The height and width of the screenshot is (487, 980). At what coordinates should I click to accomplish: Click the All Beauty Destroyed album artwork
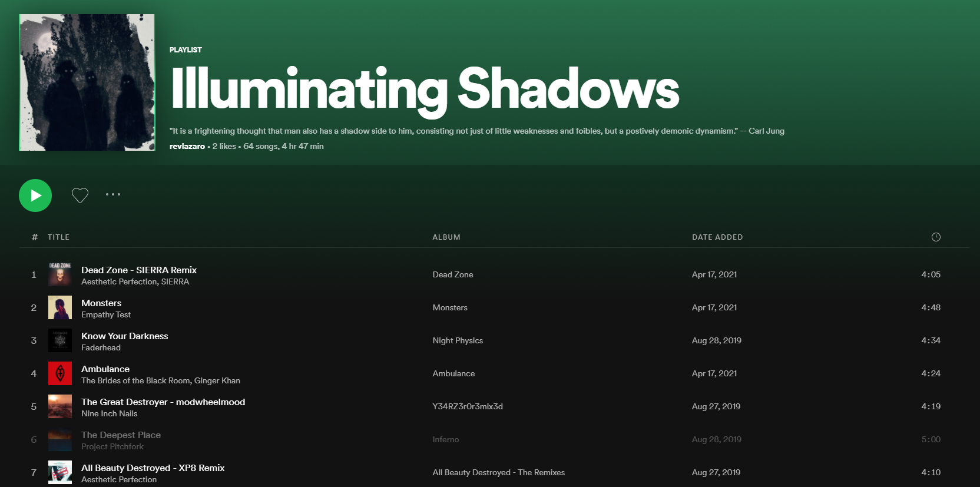60,472
